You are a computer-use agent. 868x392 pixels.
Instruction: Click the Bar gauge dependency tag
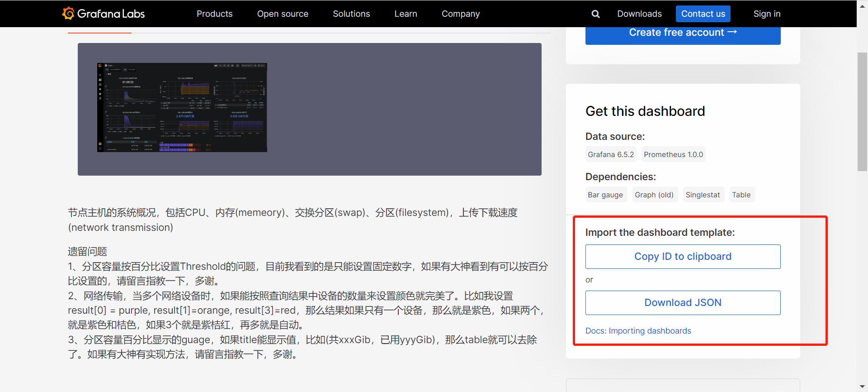[605, 195]
